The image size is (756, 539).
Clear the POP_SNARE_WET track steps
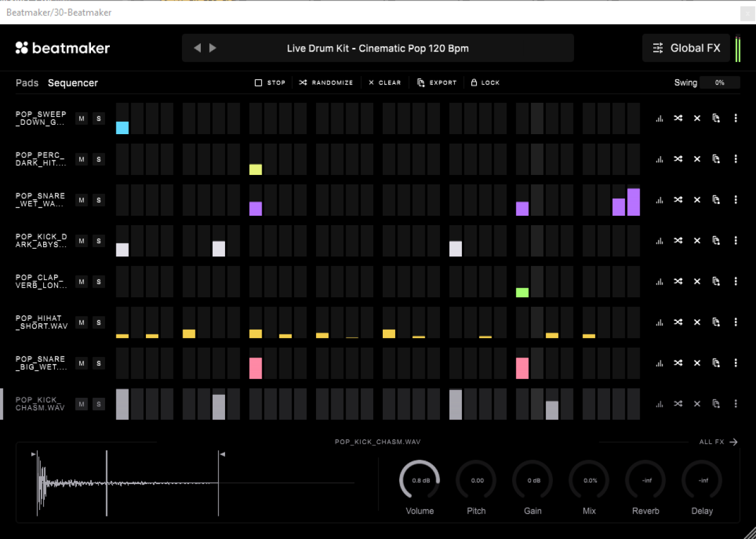pos(697,200)
